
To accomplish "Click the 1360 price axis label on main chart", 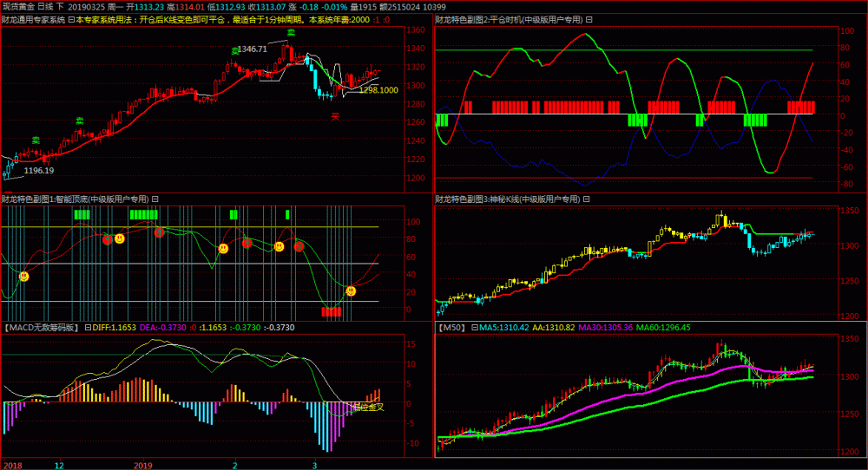I will click(x=417, y=29).
